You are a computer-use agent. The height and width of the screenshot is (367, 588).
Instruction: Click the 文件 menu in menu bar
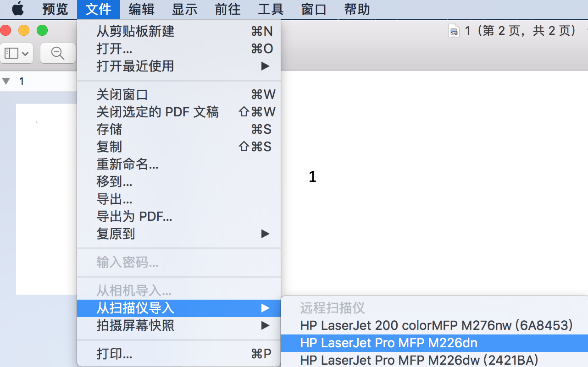point(98,9)
